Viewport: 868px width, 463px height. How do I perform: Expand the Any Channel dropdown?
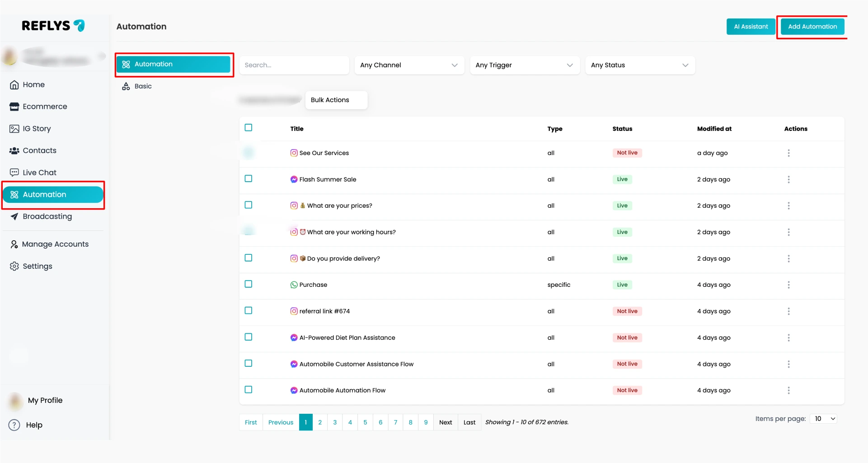409,65
